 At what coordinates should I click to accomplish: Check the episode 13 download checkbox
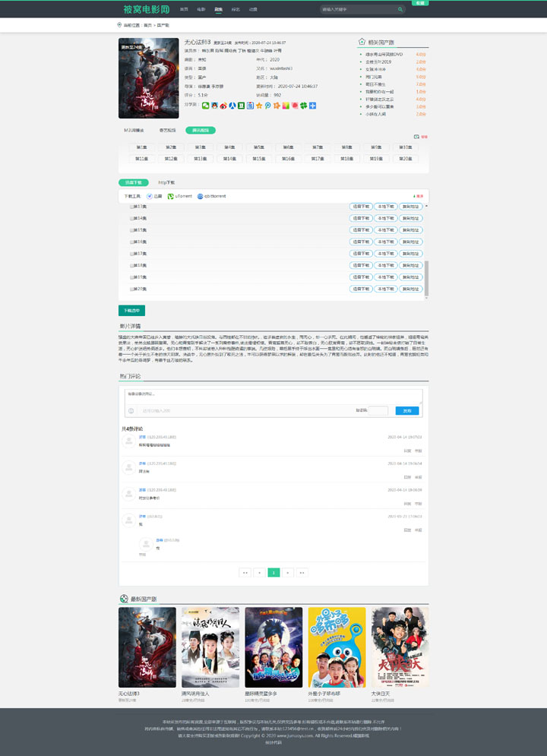[x=131, y=207]
